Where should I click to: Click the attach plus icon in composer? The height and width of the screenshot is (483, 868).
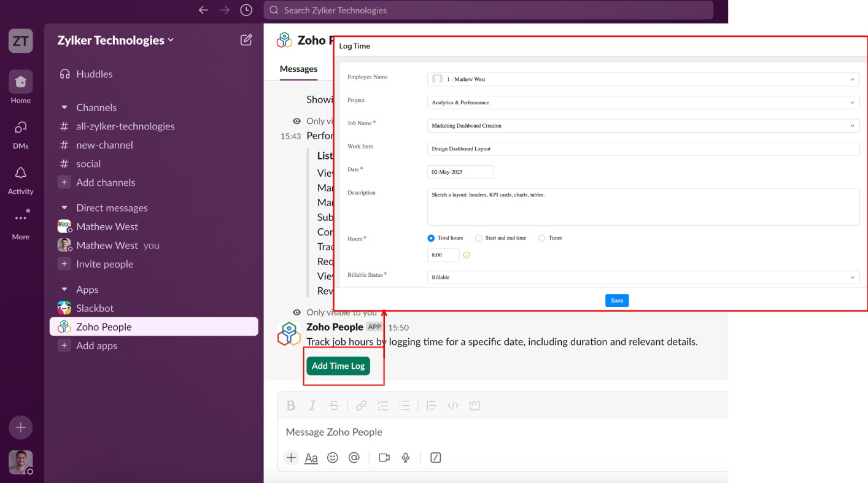pyautogui.click(x=291, y=457)
